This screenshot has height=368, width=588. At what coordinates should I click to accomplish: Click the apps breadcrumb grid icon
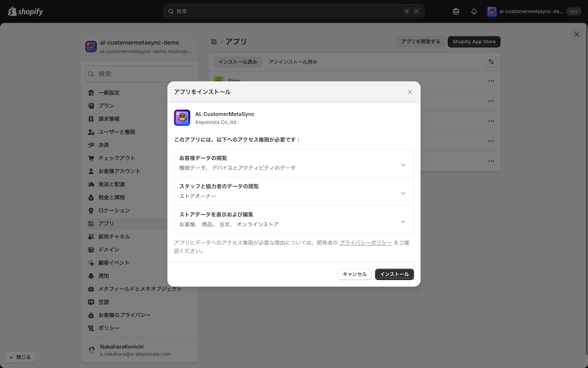point(214,42)
